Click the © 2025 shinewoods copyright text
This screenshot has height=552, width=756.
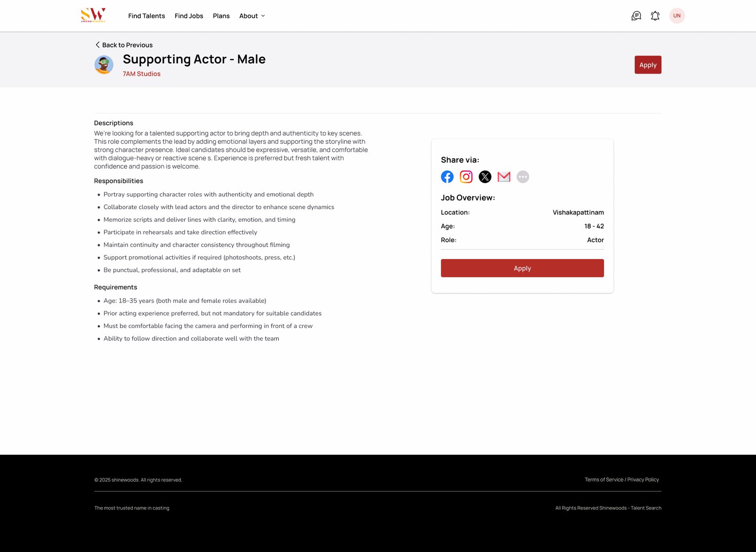(138, 480)
